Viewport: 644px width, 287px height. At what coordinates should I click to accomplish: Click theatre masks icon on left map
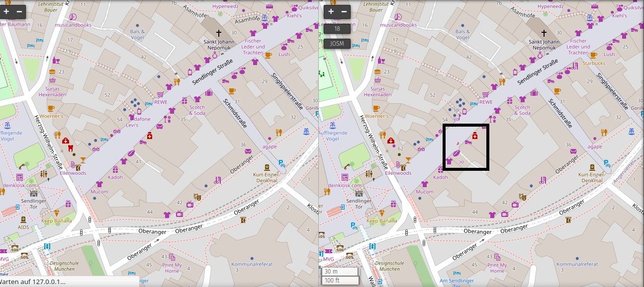pos(197,197)
